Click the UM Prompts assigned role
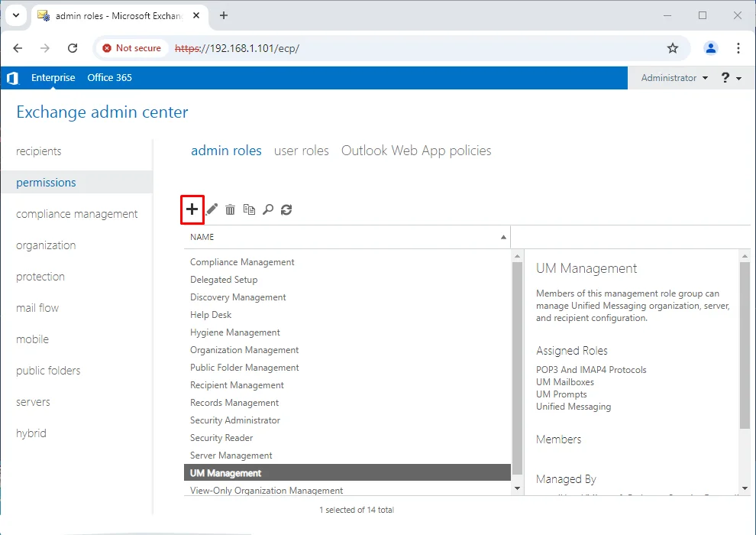Viewport: 756px width, 535px height. click(x=561, y=394)
